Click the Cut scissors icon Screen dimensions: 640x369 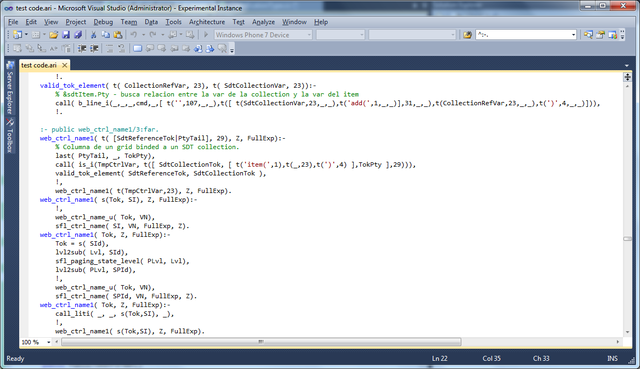93,35
